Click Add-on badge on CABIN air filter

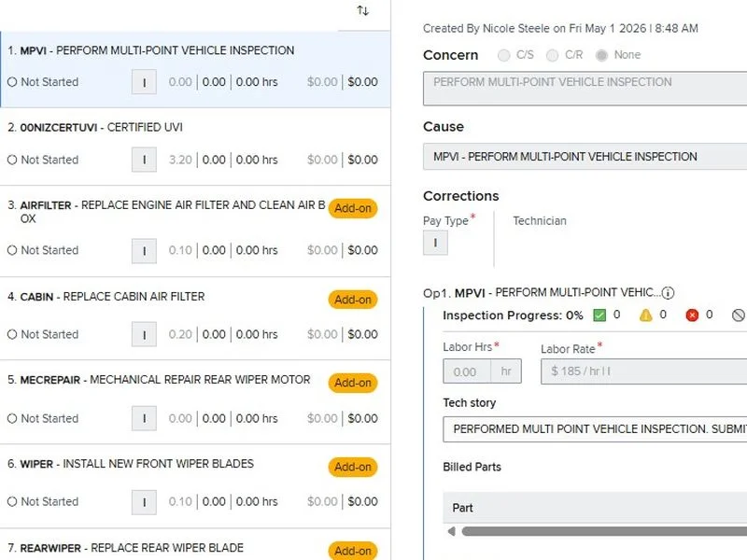coord(353,300)
